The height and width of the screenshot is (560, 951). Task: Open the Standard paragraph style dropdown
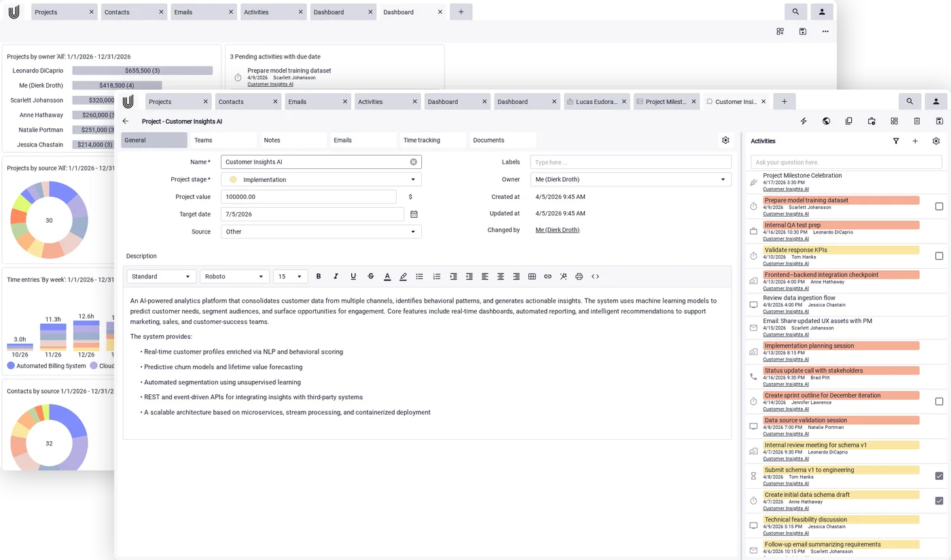pyautogui.click(x=162, y=276)
